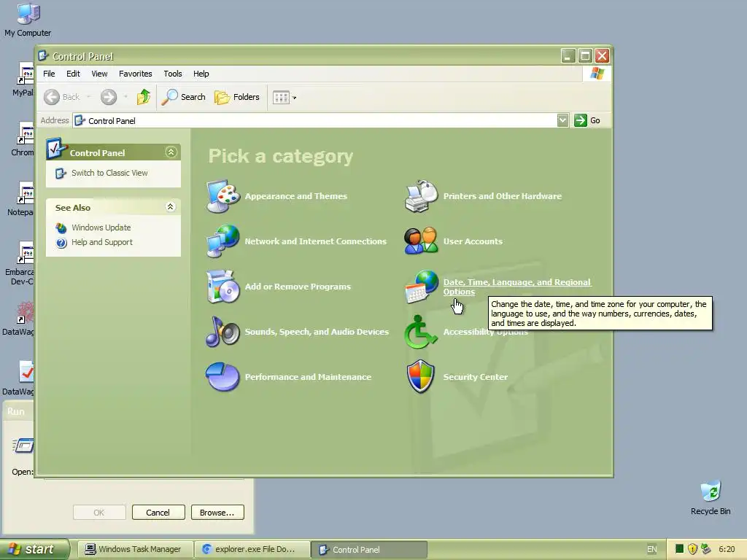Viewport: 747px width, 560px height.
Task: Open the Back button history dropdown
Action: click(x=88, y=97)
